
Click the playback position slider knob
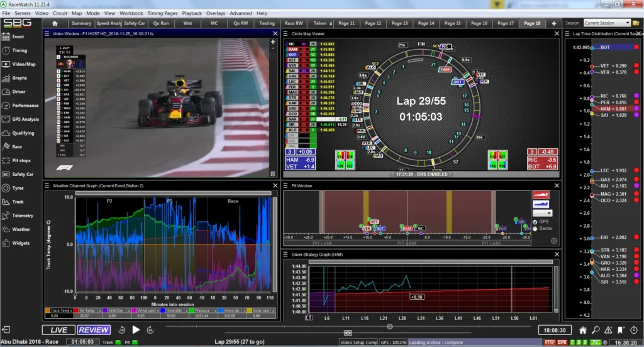click(390, 326)
